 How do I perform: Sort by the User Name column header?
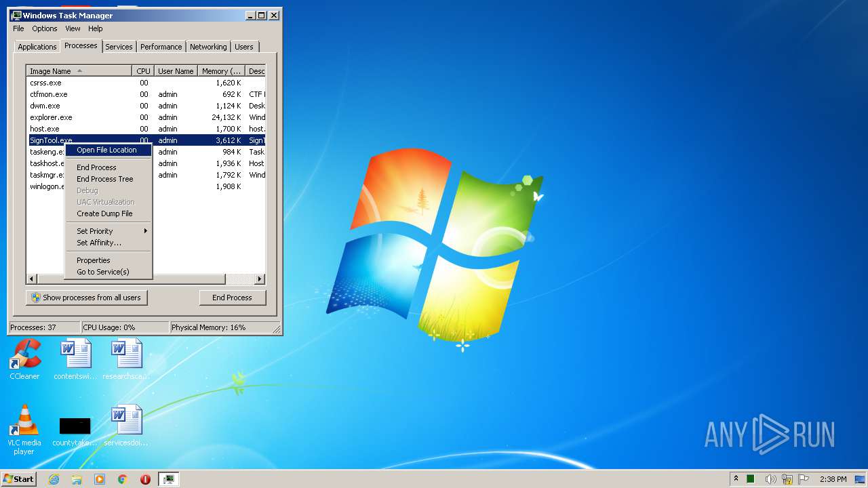click(x=176, y=71)
